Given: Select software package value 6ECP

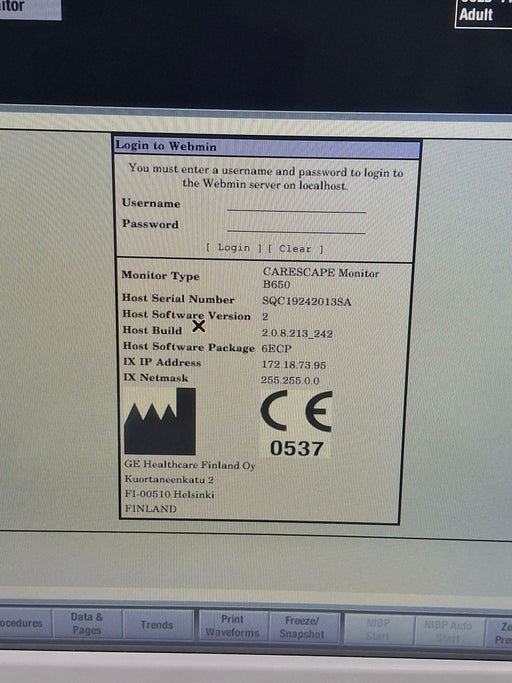Looking at the screenshot, I should 276,348.
